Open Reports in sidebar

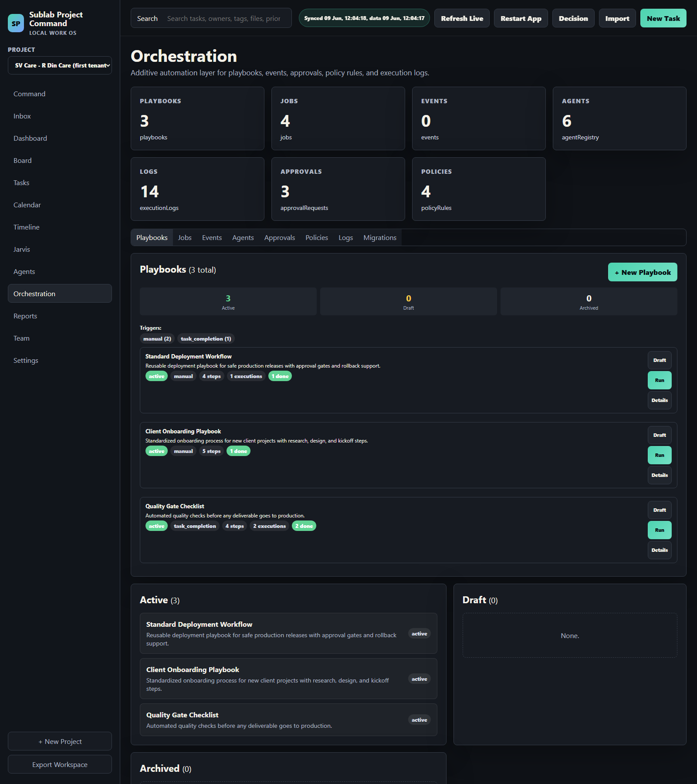click(x=60, y=316)
